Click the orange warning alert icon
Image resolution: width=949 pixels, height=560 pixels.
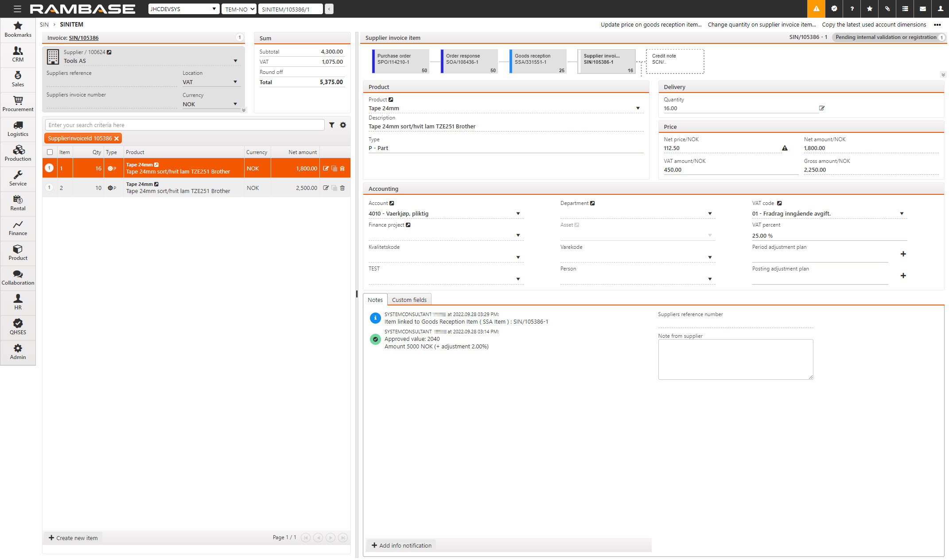point(816,9)
